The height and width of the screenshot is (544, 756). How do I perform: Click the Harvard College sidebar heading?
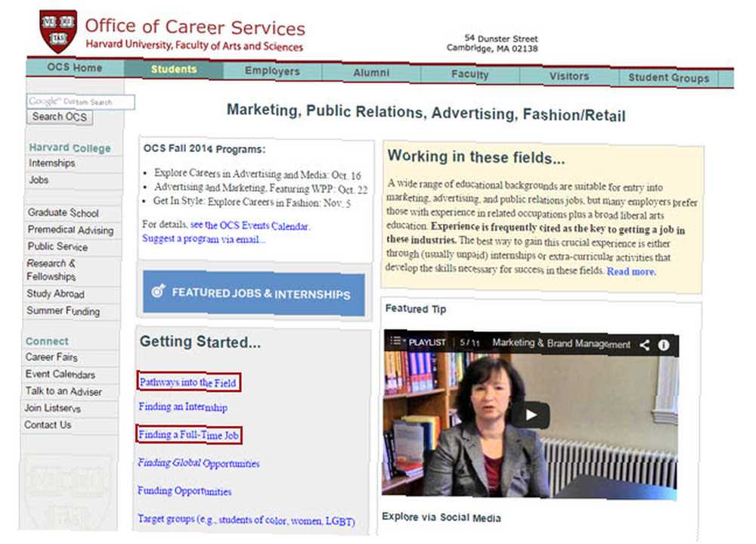pos(70,148)
